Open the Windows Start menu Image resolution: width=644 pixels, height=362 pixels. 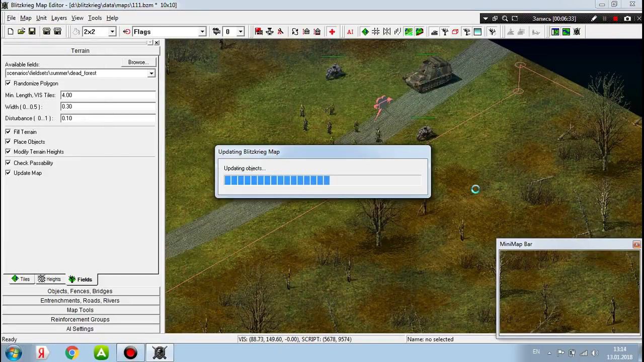click(x=14, y=353)
